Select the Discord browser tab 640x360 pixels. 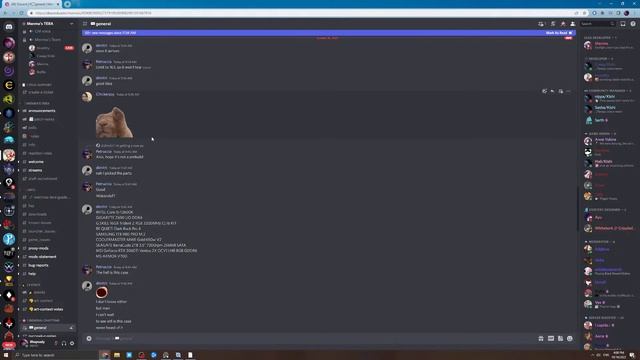(32, 4)
